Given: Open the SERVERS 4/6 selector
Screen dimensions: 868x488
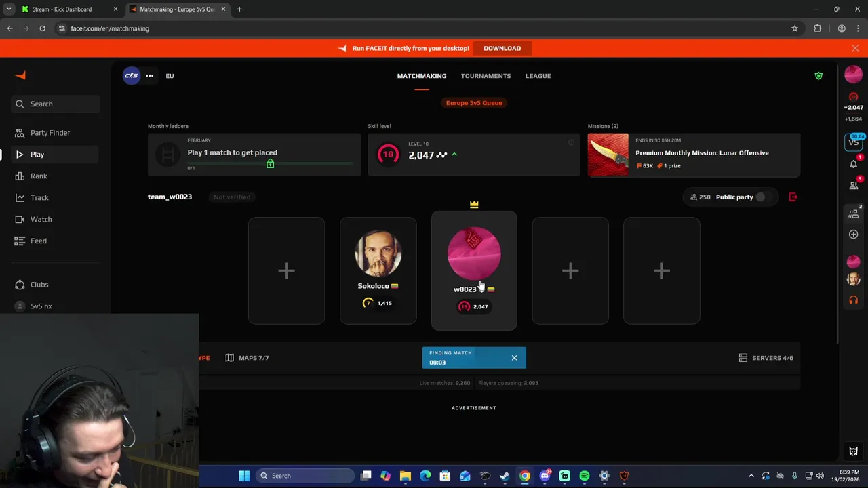Looking at the screenshot, I should (766, 358).
